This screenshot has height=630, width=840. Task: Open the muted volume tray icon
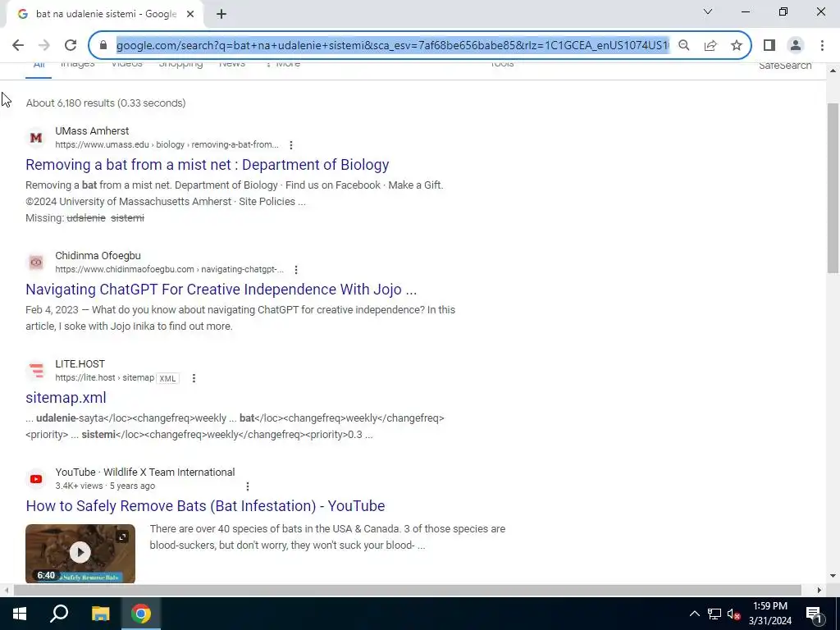[733, 614]
